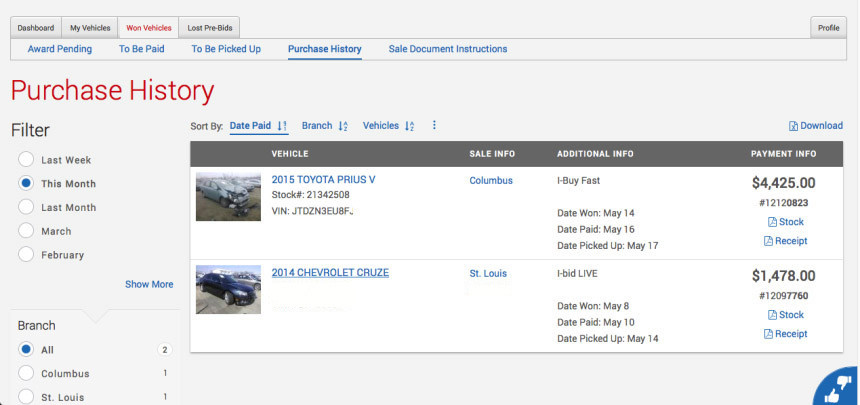The image size is (860, 405).
Task: Click the I-bid LIVE text
Action: coord(577,273)
